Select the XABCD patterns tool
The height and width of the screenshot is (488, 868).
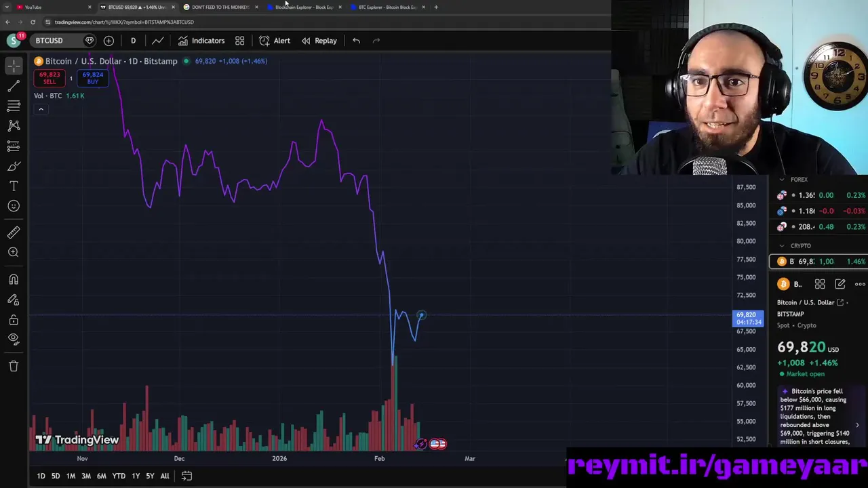click(14, 125)
